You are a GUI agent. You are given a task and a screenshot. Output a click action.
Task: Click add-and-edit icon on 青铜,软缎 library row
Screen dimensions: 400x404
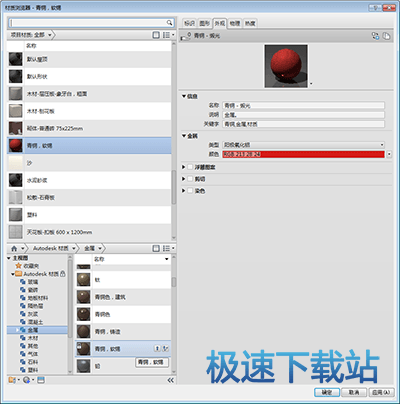pyautogui.click(x=165, y=349)
